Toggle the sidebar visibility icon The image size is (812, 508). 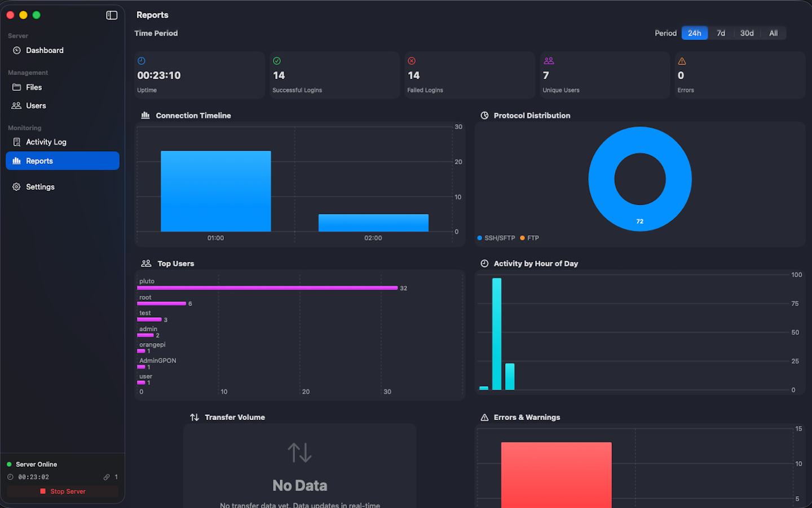112,15
